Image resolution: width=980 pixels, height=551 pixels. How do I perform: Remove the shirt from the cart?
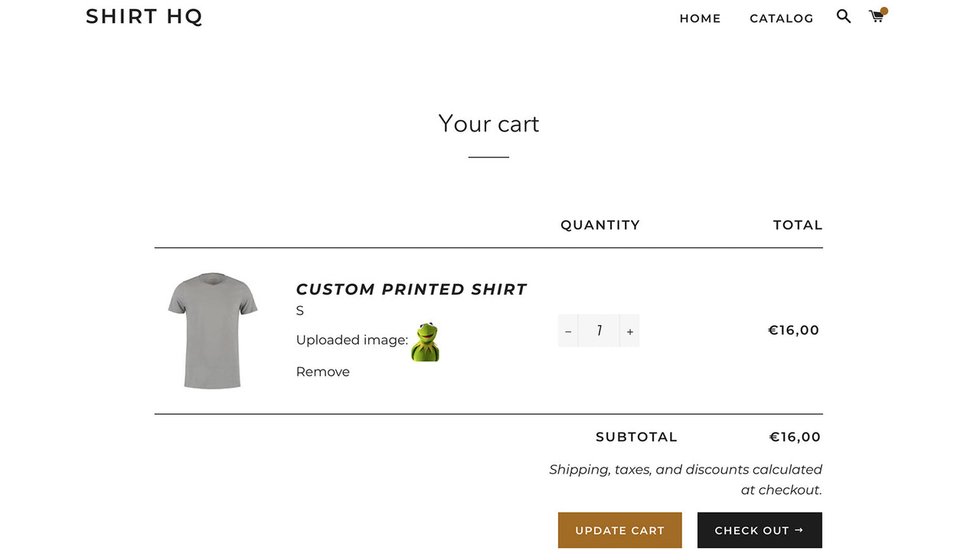[322, 371]
